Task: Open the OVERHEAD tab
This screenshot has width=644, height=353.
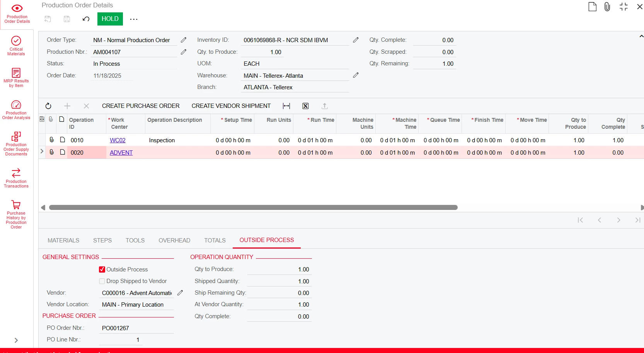Action: tap(174, 240)
